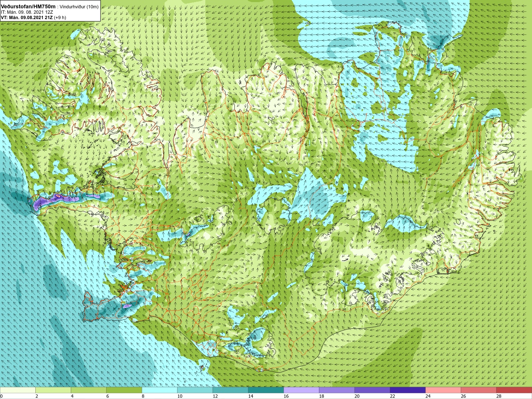Click the legend number 2
532x399 pixels.
[x=37, y=396]
